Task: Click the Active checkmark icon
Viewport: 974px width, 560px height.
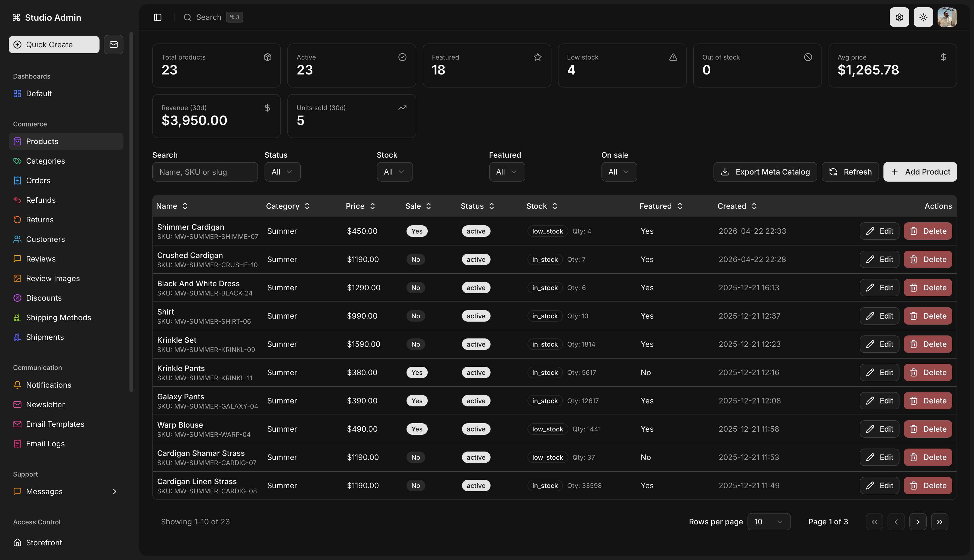Action: click(x=402, y=57)
